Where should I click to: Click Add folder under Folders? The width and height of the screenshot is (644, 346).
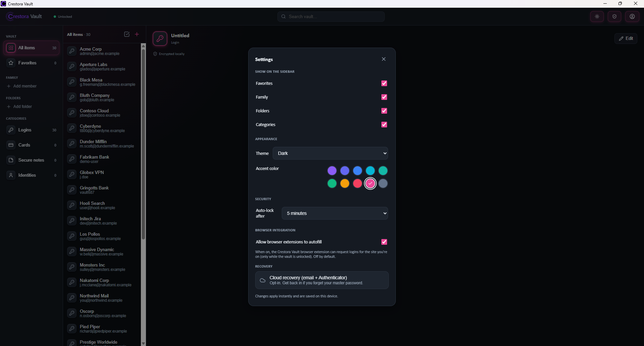19,107
